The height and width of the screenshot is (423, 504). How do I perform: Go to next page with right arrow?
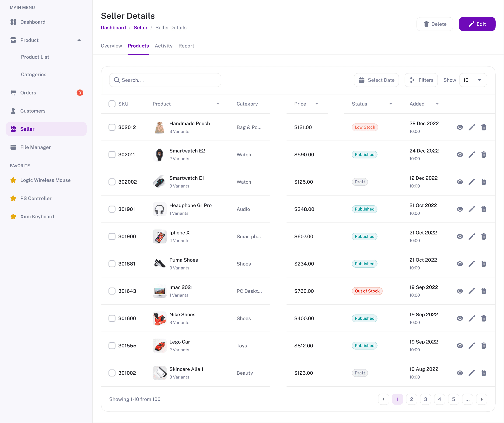[x=481, y=399]
